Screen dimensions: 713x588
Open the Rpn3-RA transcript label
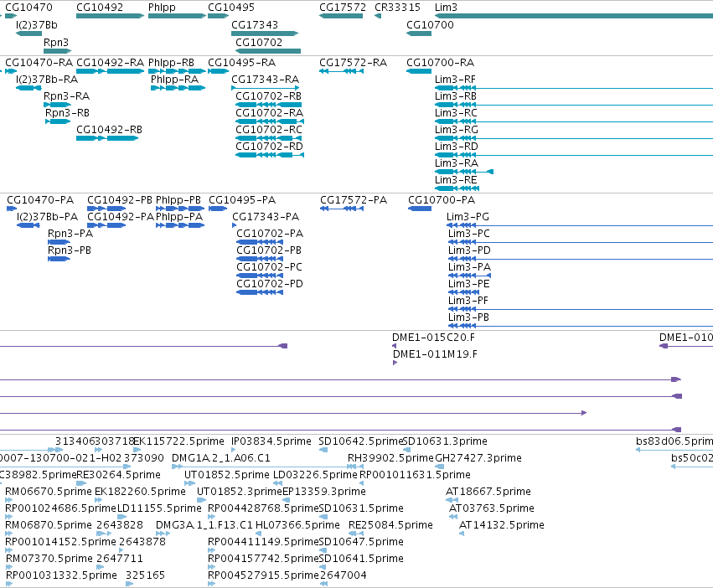click(x=66, y=96)
